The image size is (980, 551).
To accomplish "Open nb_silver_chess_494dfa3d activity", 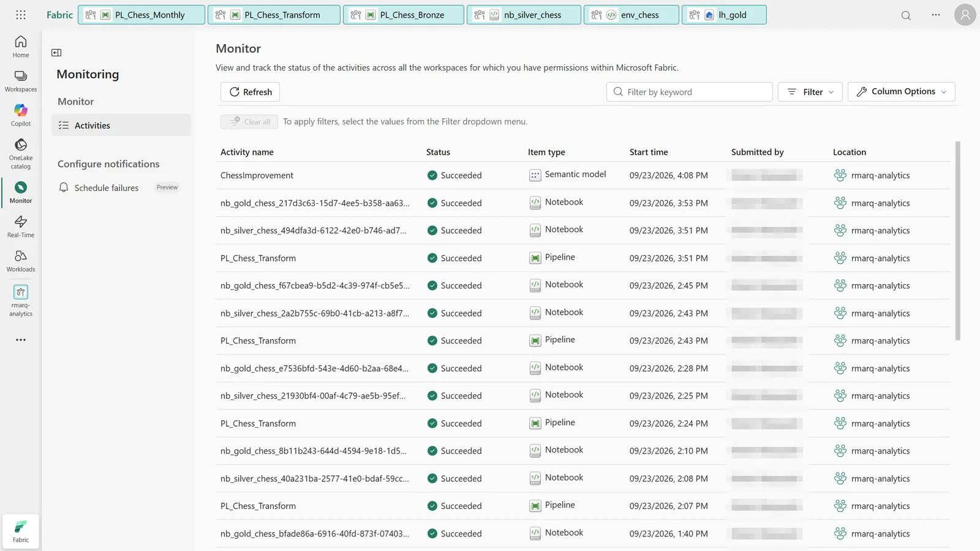I will point(313,230).
